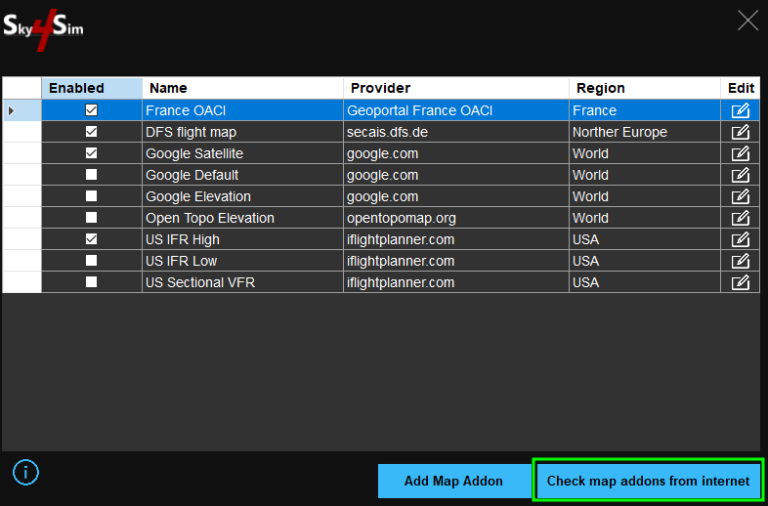Edit the France OACI map addon
The height and width of the screenshot is (506, 768).
(740, 111)
